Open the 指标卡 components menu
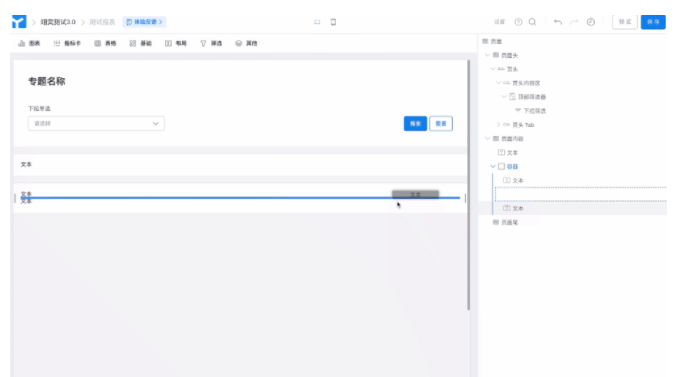 point(67,43)
